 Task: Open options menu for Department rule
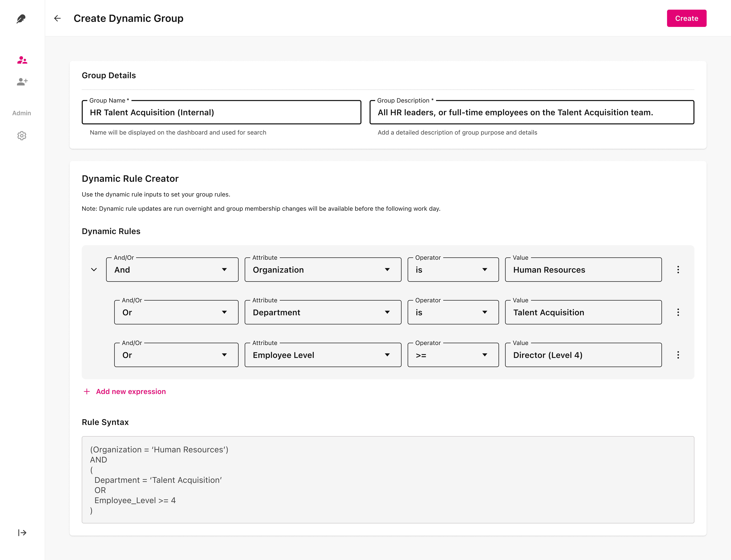point(678,312)
